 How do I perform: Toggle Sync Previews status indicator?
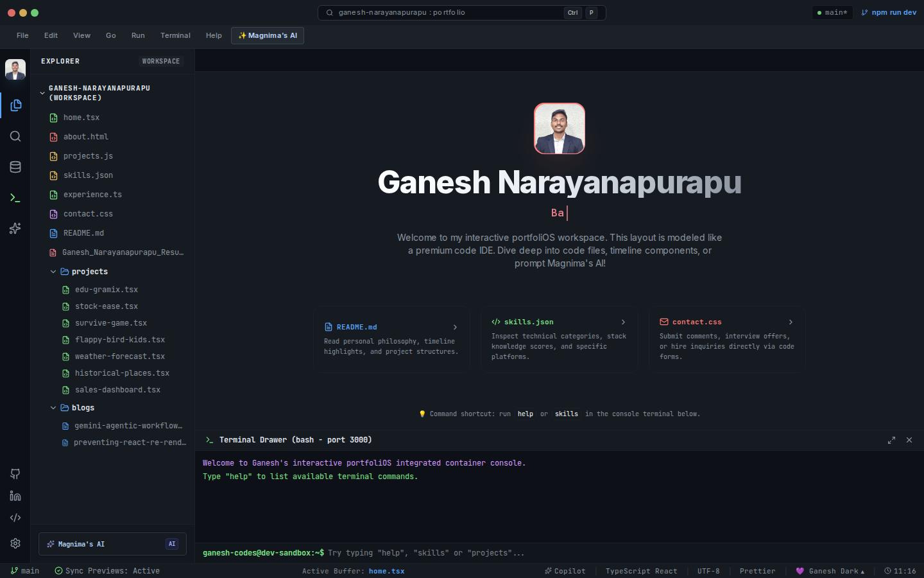pyautogui.click(x=107, y=571)
